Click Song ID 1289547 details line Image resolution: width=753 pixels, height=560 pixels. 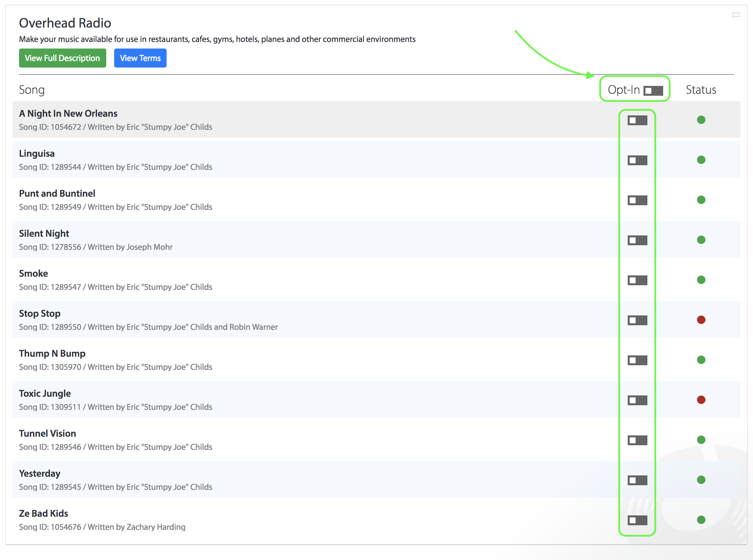(x=116, y=287)
